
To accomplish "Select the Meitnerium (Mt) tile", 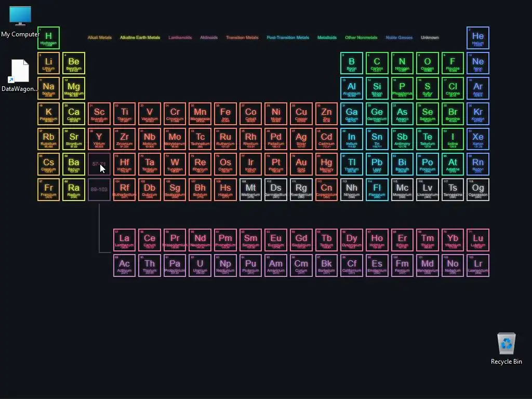I will pos(250,190).
